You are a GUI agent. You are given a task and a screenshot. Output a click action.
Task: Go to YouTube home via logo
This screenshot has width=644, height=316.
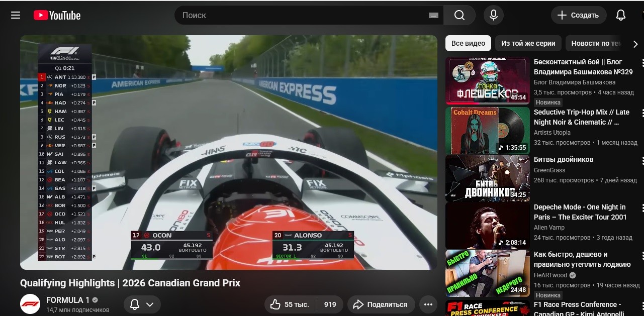point(57,15)
